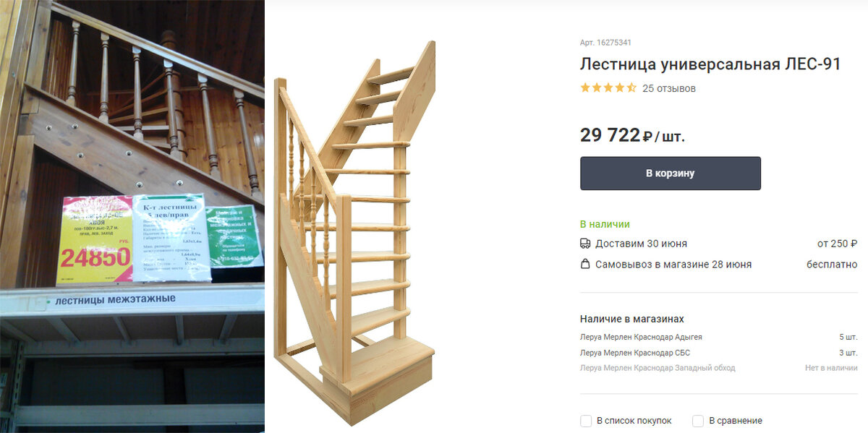Click the product title Лестница универсальная ЛЕС-91

(x=710, y=64)
